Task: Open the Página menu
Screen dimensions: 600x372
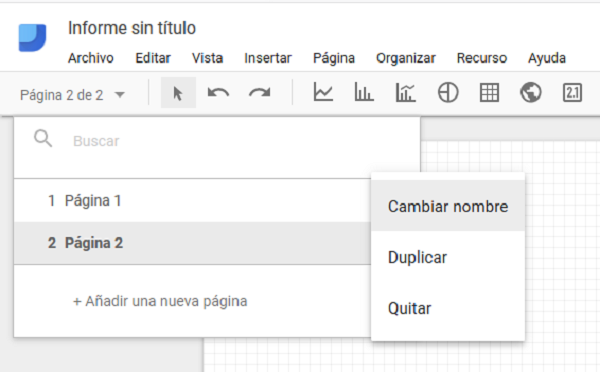Action: point(334,59)
